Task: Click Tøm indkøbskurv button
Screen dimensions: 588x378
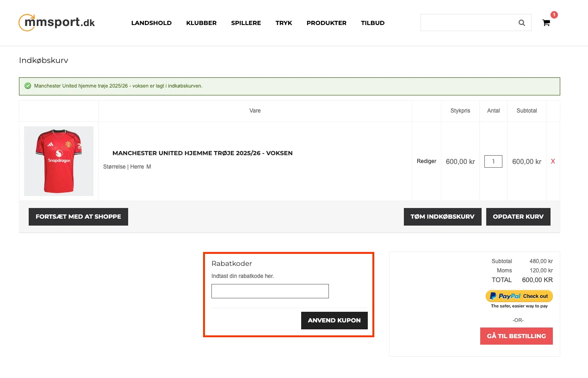Action: tap(442, 217)
